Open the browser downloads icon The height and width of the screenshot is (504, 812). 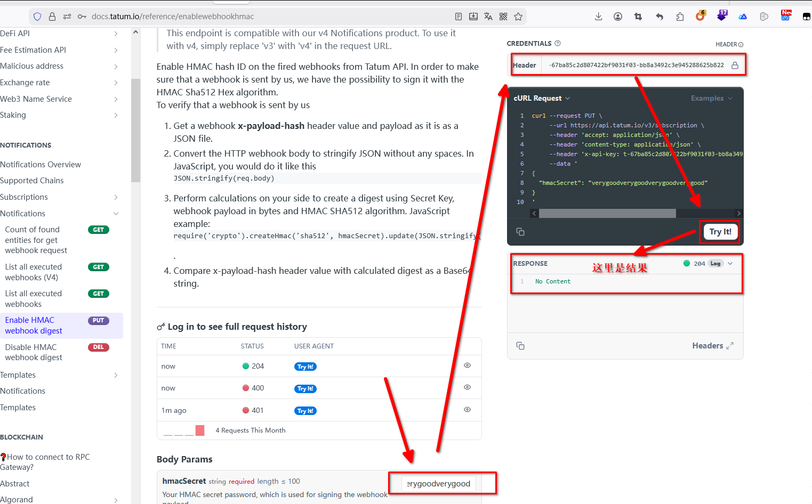pos(598,17)
